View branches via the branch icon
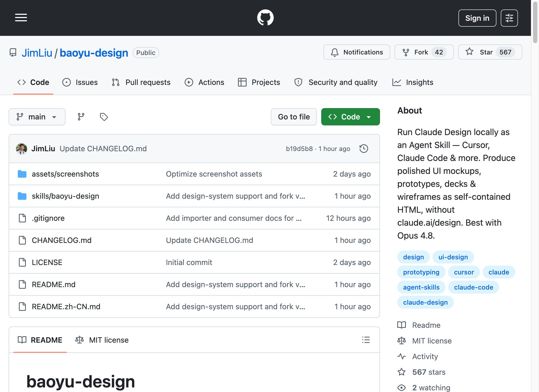This screenshot has width=539, height=392. pos(81,117)
